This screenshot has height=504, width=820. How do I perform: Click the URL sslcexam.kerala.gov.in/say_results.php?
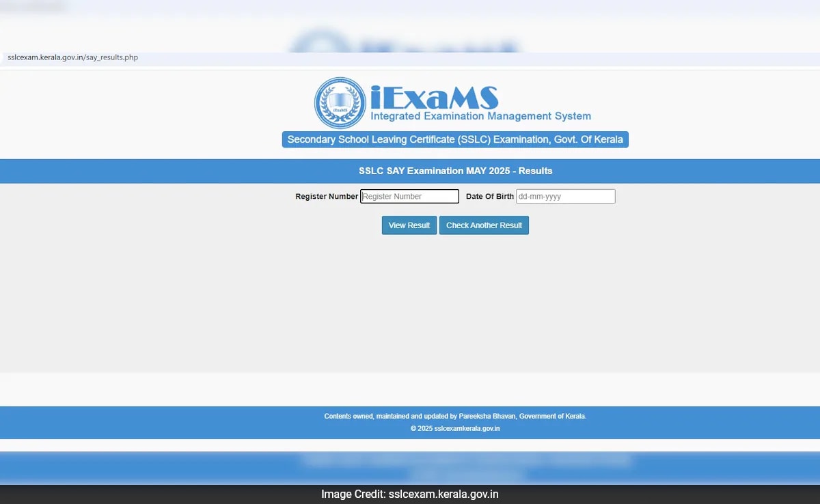(73, 57)
